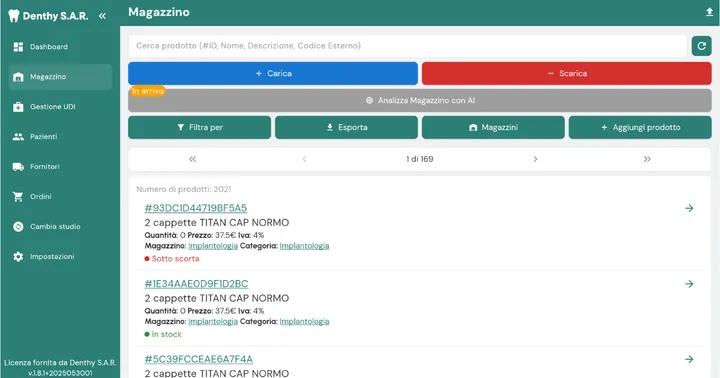Refresh the product list

702,46
